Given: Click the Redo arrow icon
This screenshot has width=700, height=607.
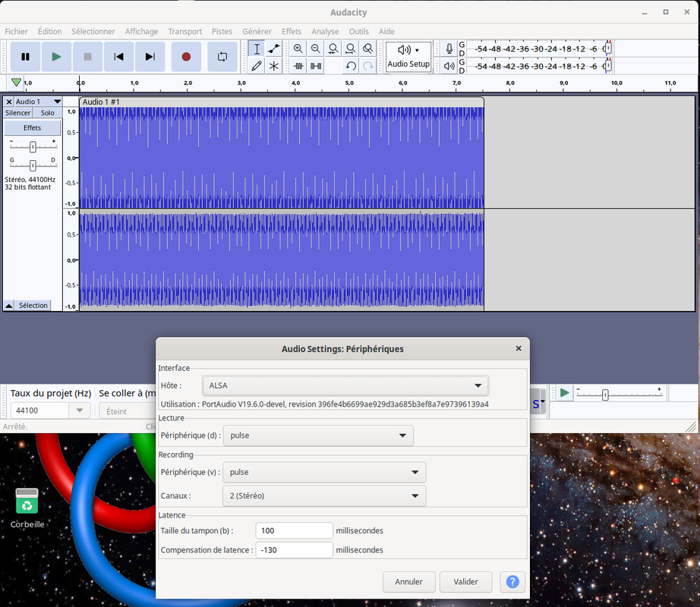Looking at the screenshot, I should click(368, 66).
